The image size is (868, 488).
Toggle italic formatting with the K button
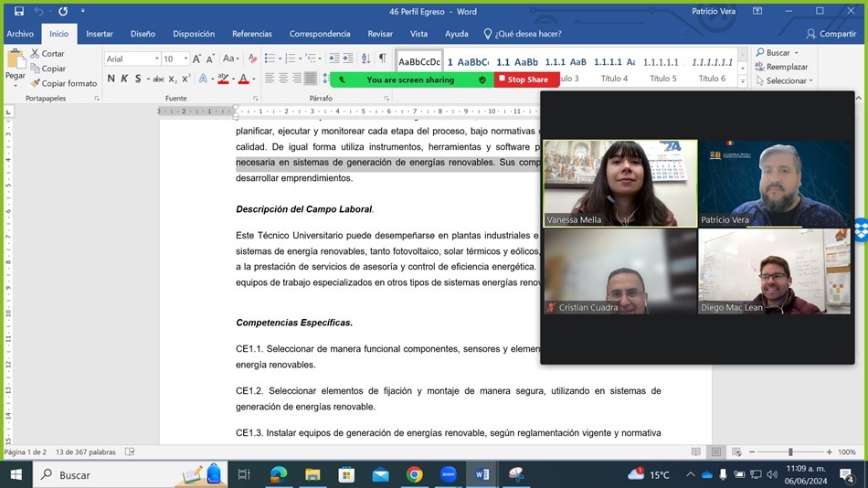tap(124, 79)
